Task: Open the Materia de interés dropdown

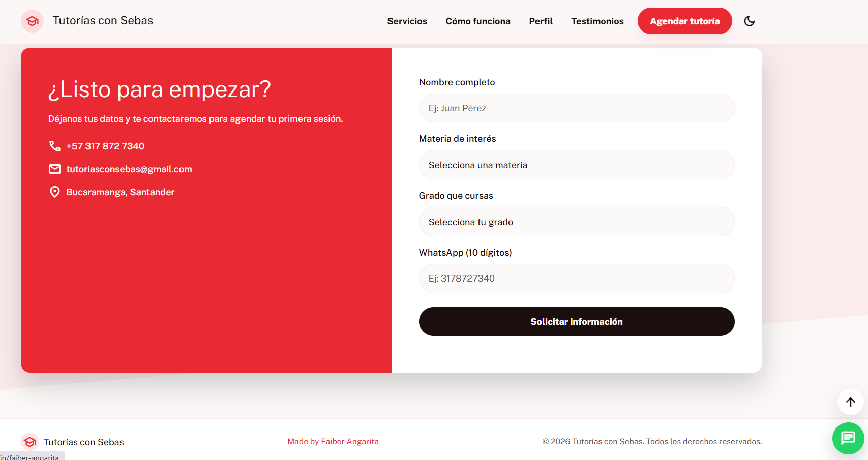Action: (x=576, y=165)
